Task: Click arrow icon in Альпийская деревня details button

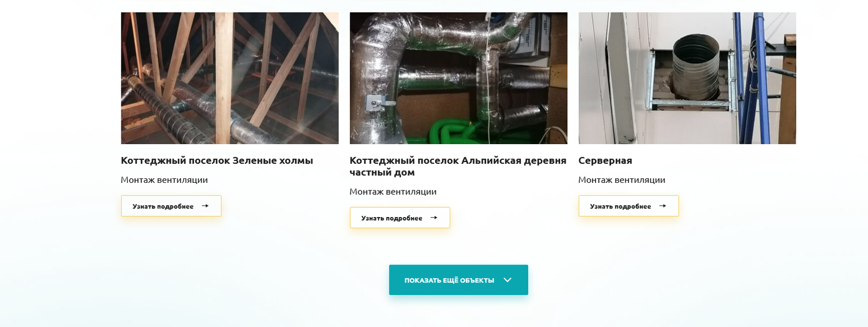Action: click(x=434, y=218)
